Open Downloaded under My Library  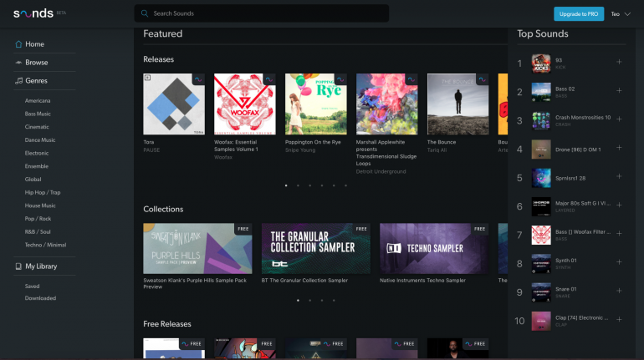[40, 298]
